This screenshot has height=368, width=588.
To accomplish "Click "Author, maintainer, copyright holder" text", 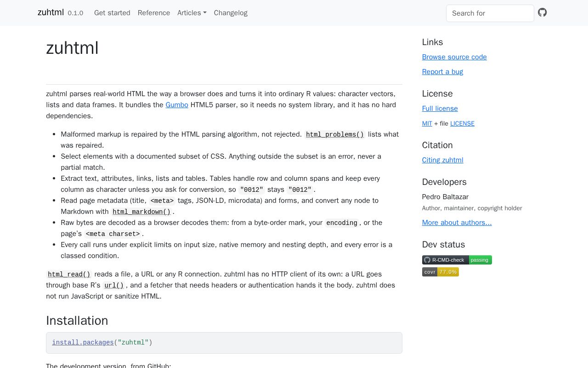I will [472, 208].
